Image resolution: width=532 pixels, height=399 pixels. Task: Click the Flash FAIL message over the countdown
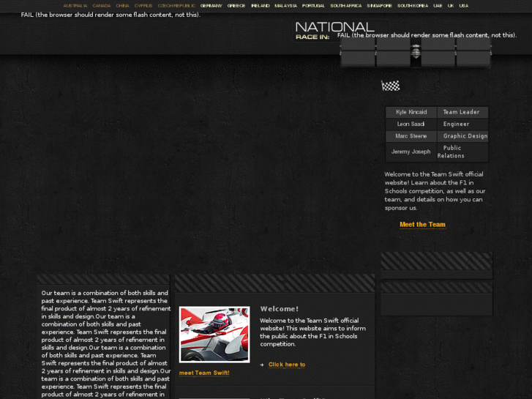(427, 35)
